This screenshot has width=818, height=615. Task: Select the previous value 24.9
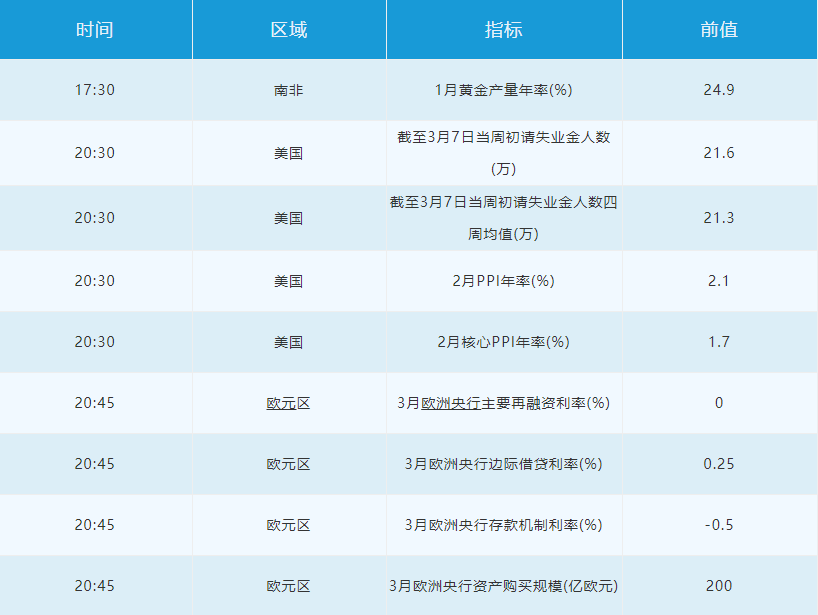point(719,90)
